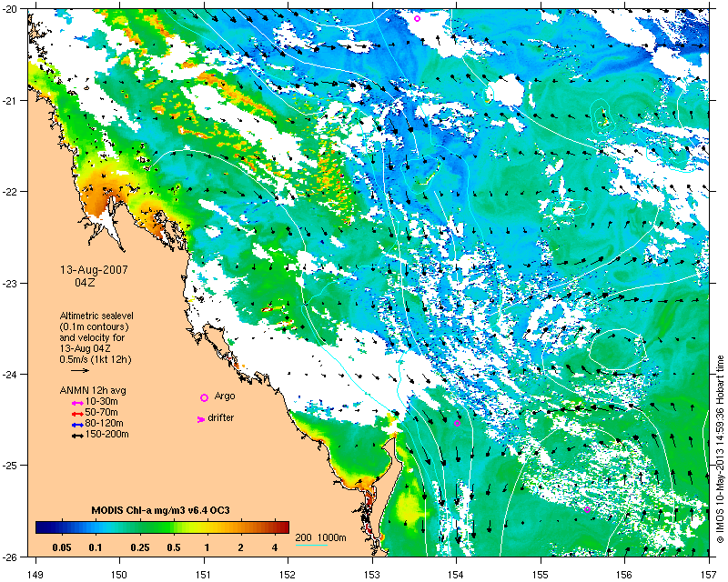Click the '149' longitude axis label

(x=35, y=575)
